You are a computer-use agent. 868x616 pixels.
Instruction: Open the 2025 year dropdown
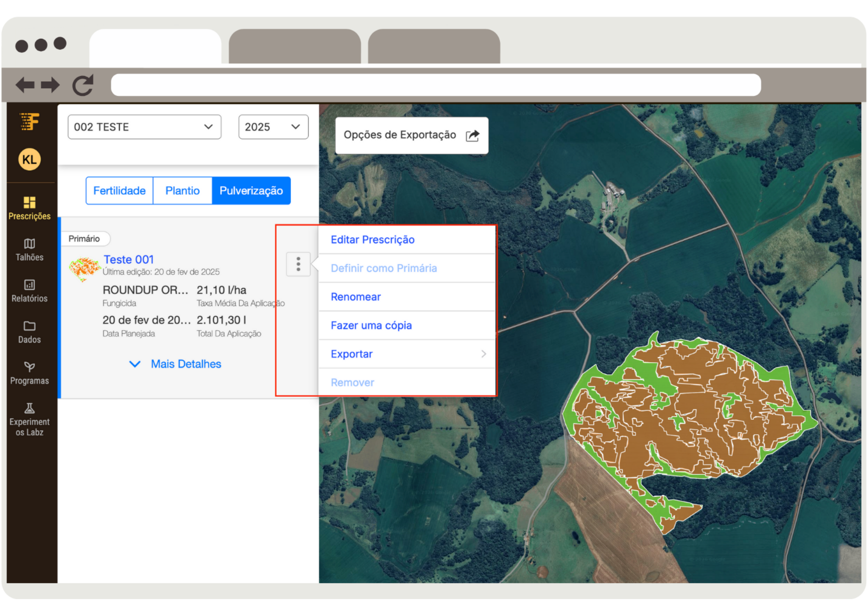click(x=273, y=127)
